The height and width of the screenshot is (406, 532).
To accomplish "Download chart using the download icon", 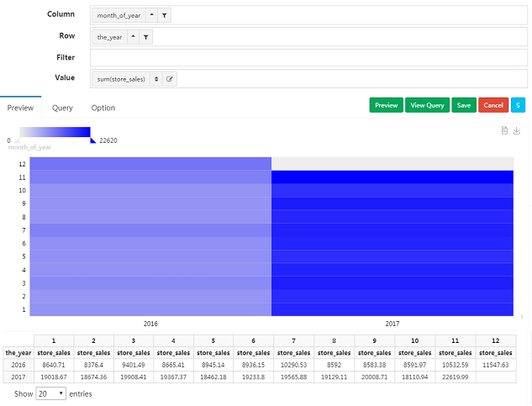I will tap(517, 130).
